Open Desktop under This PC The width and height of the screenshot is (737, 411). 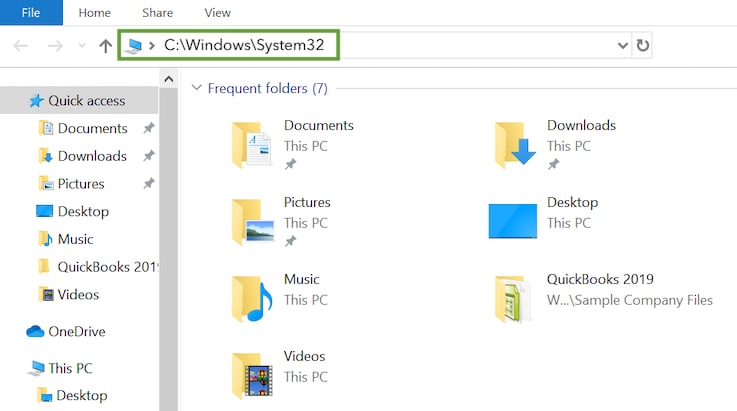(x=81, y=396)
